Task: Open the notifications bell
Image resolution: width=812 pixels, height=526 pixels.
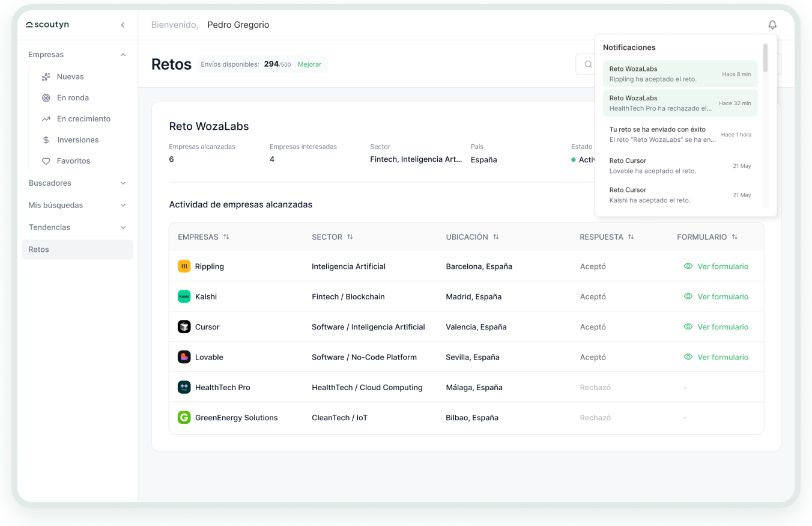Action: pos(772,25)
